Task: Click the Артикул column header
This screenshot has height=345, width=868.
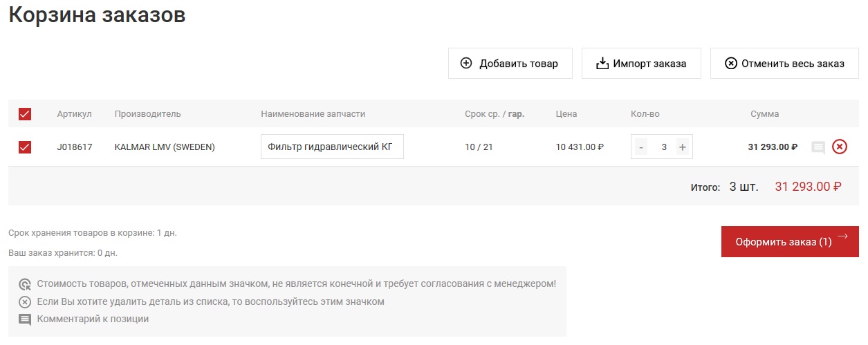Action: 74,114
